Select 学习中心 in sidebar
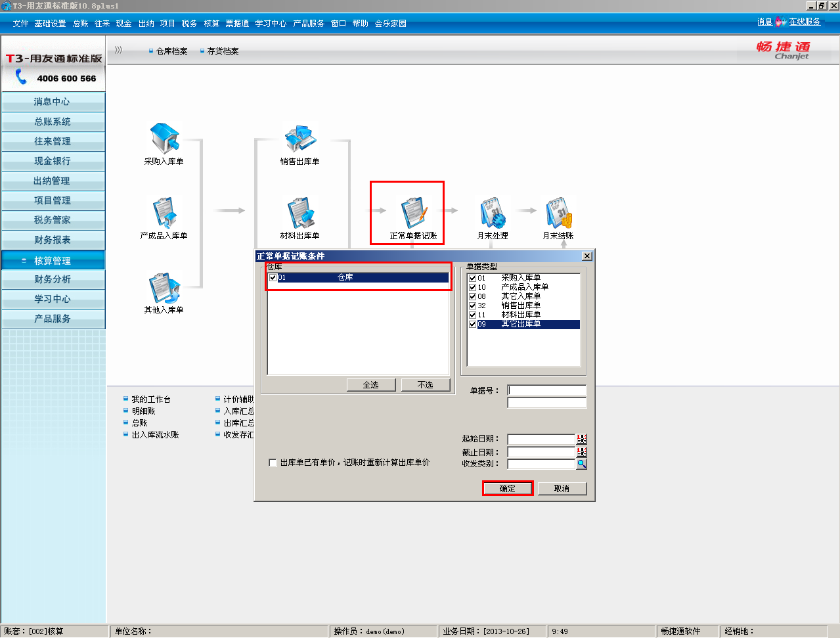 tap(53, 299)
